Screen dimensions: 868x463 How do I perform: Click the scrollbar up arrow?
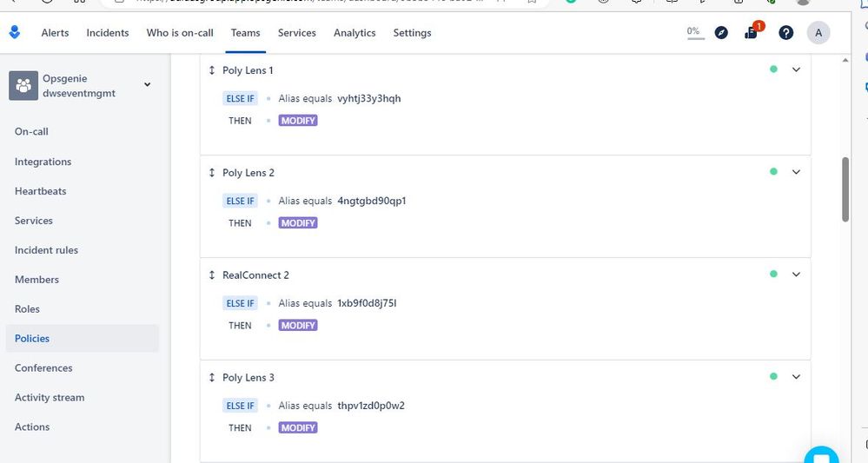click(x=845, y=60)
